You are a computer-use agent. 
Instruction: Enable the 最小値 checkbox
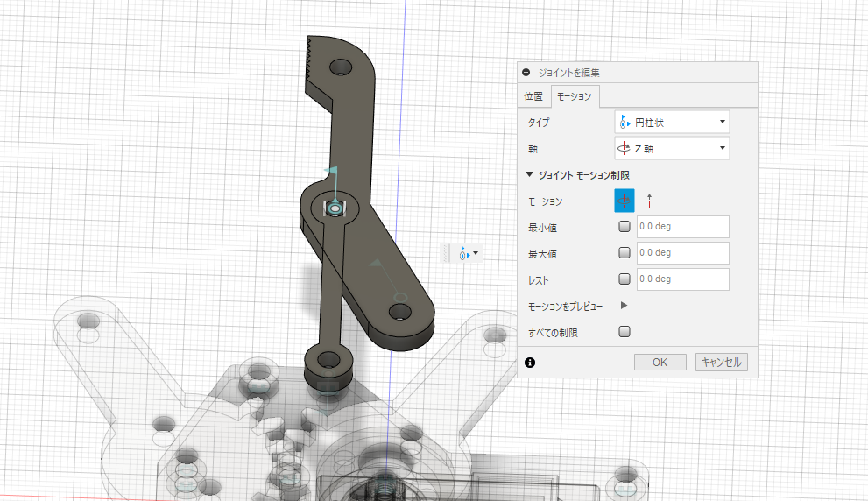click(625, 227)
